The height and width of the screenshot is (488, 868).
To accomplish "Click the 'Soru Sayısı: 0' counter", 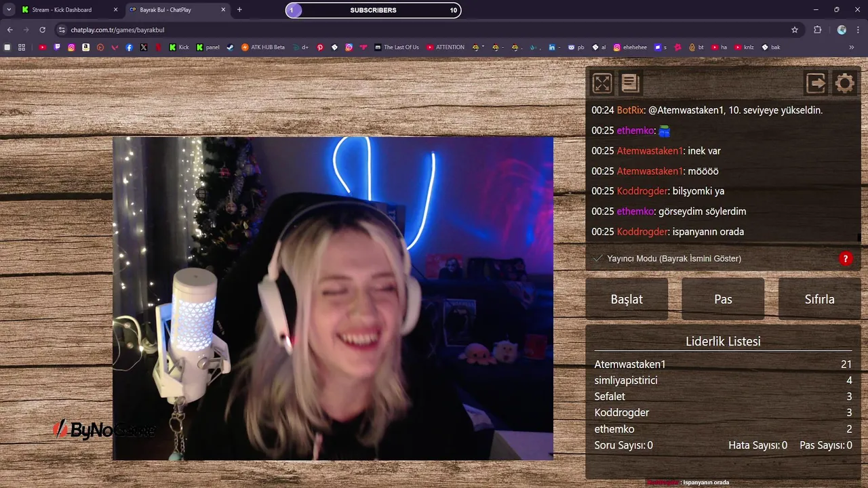I will click(624, 445).
